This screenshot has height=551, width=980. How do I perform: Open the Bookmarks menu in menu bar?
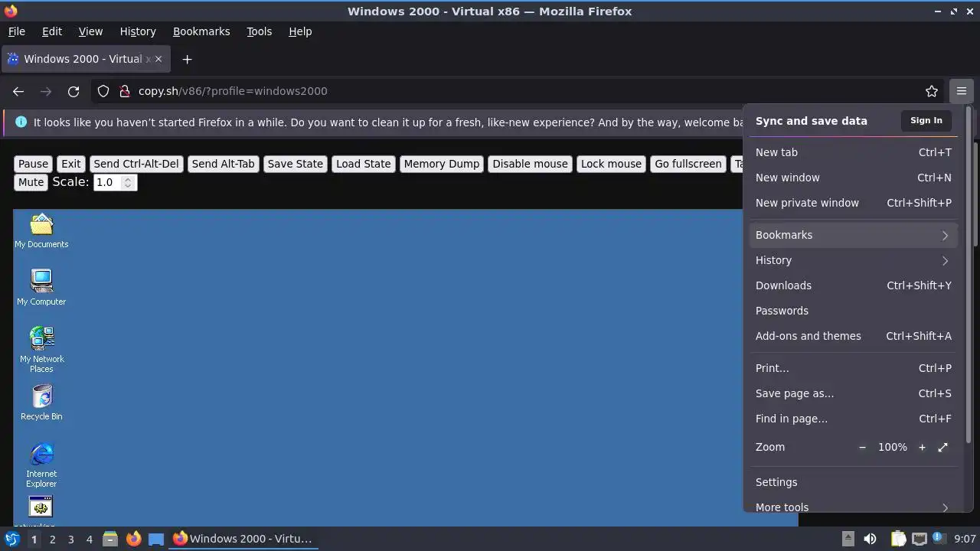point(201,31)
